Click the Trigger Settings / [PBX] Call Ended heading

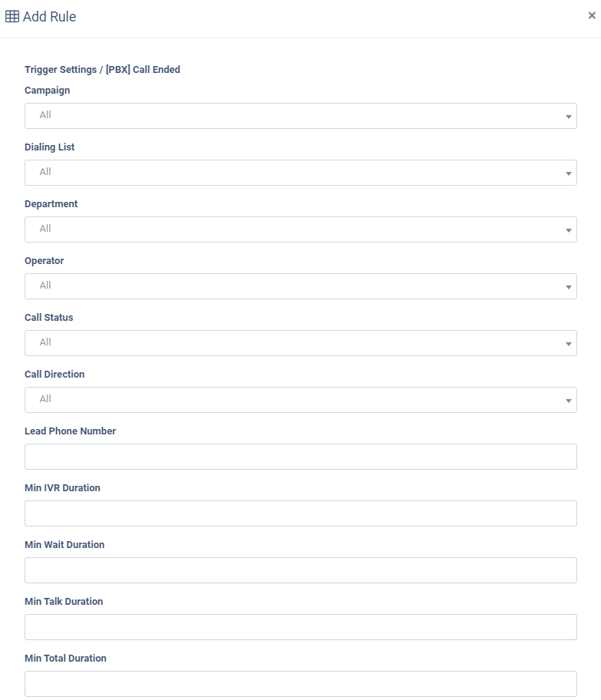tap(102, 70)
